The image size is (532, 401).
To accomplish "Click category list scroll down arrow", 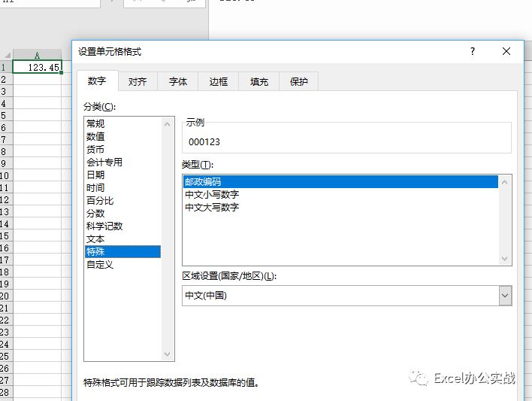I will tap(168, 354).
